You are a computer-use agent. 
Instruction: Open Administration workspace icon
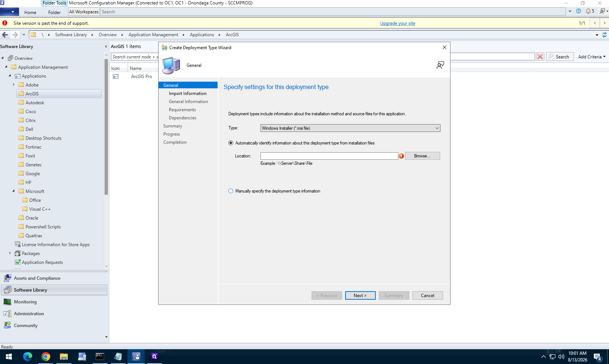[7, 314]
